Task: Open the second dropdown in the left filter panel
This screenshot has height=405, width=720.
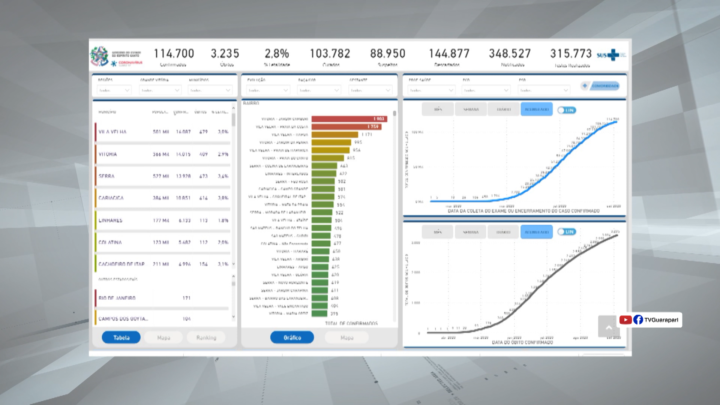Action: (x=160, y=90)
